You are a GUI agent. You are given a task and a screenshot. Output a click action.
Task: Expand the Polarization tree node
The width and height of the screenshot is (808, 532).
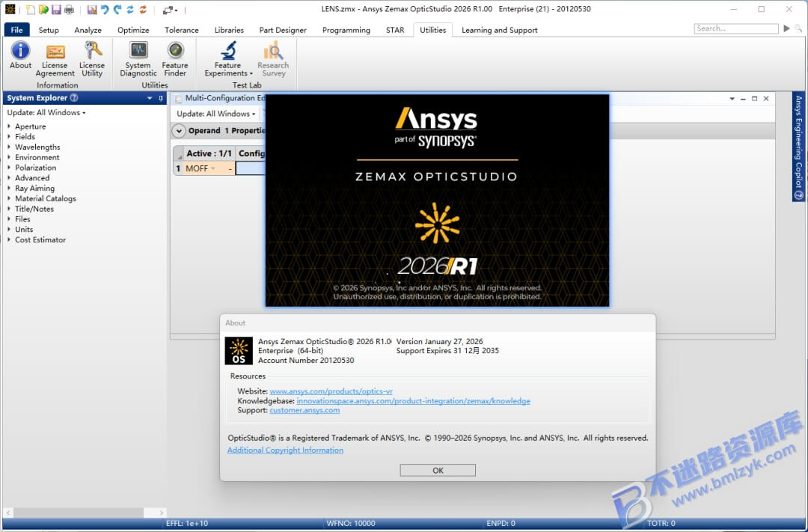(x=9, y=168)
